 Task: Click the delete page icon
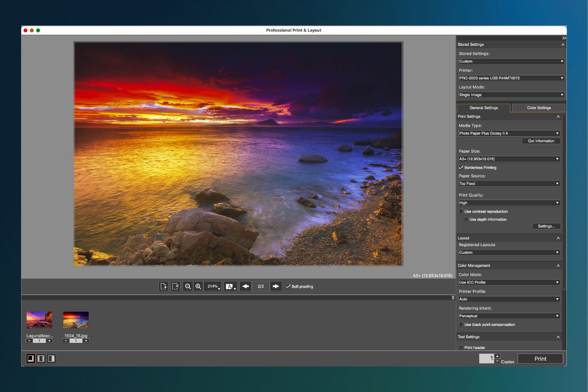(x=175, y=286)
